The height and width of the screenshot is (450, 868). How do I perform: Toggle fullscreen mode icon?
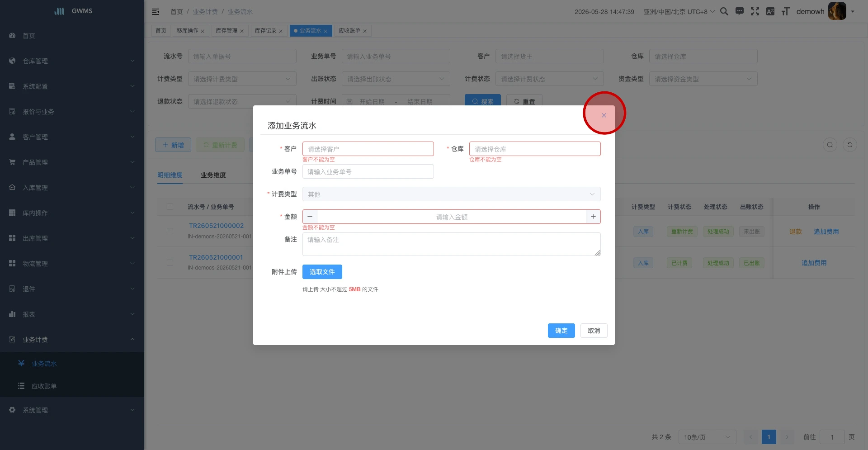[755, 11]
